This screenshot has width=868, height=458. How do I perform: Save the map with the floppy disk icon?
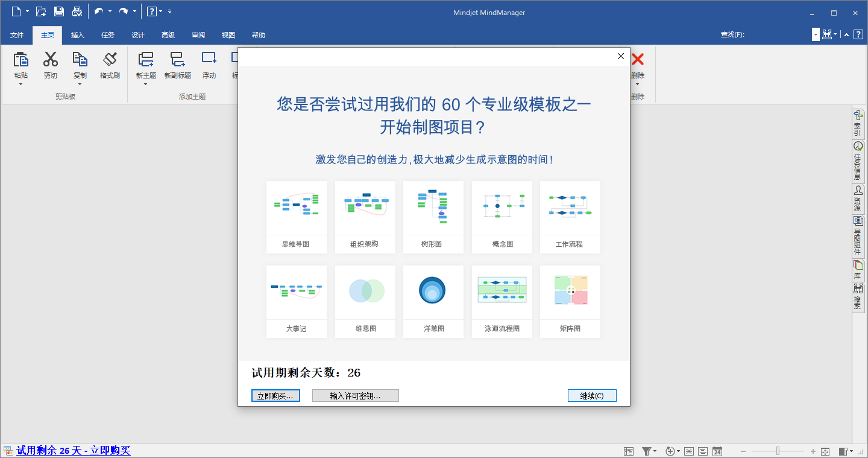[x=58, y=11]
